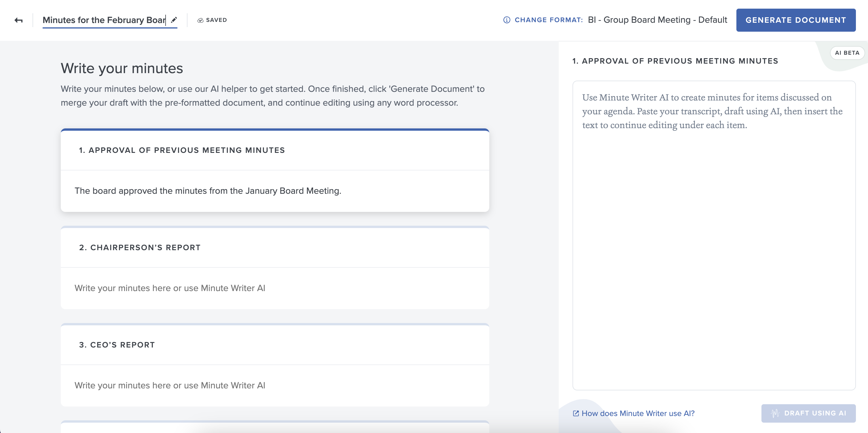Click the CHANGE FORMAT label
The image size is (868, 433).
tap(548, 20)
